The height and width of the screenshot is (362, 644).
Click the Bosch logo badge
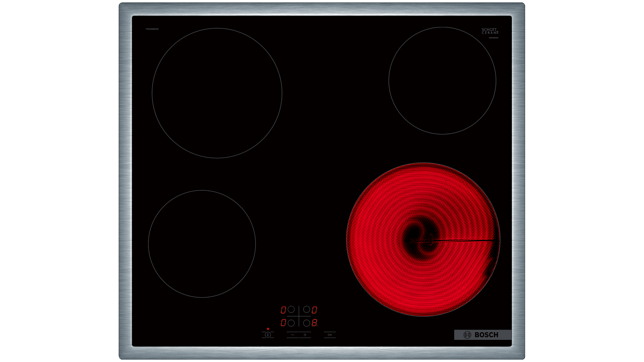483,335
